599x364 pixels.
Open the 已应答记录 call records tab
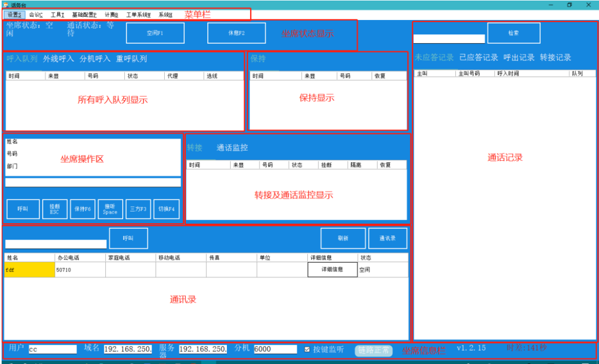[479, 58]
